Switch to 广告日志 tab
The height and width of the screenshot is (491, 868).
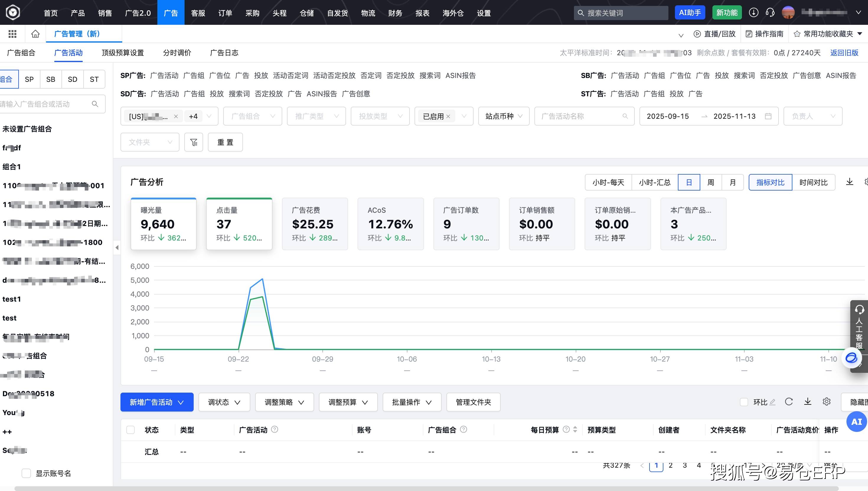(224, 53)
